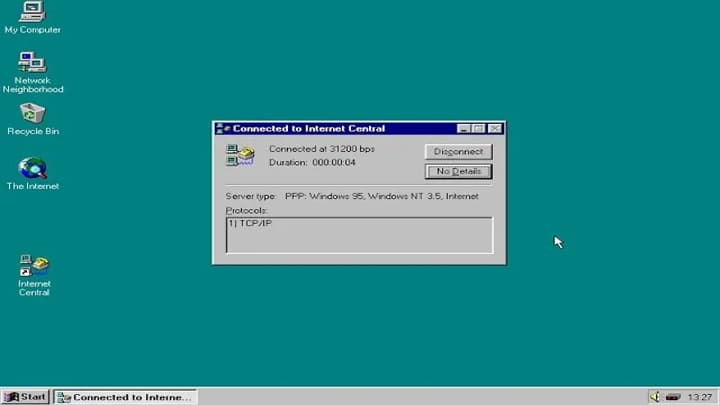The image size is (720, 405).
Task: Minimize the Connected to Internet Central window
Action: 464,129
